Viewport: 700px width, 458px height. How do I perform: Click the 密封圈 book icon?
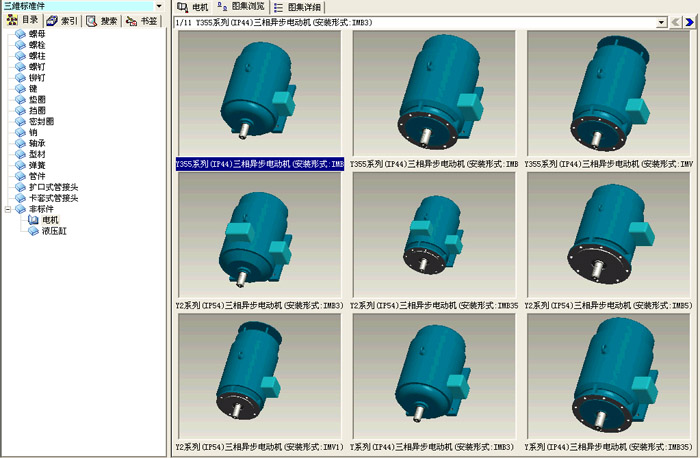point(20,121)
